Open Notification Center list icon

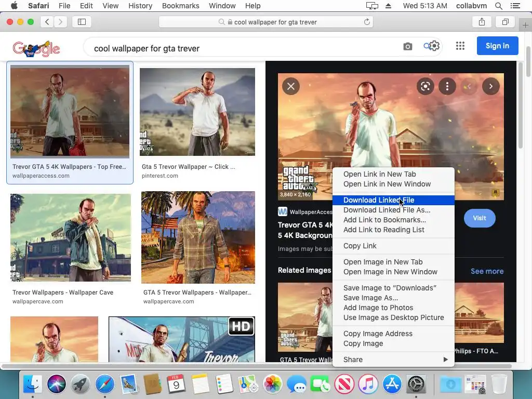pyautogui.click(x=515, y=6)
